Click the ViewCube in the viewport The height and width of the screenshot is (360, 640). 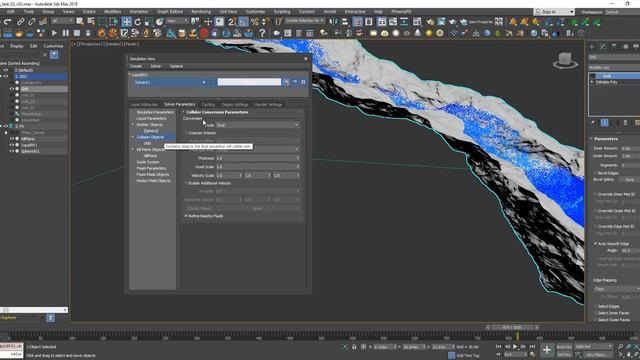565,61
